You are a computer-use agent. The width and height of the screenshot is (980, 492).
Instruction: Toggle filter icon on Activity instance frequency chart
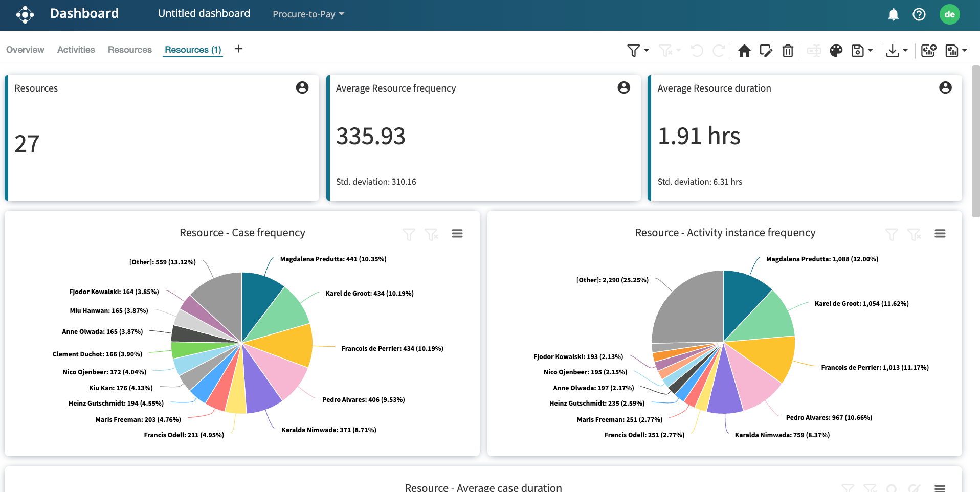tap(891, 234)
